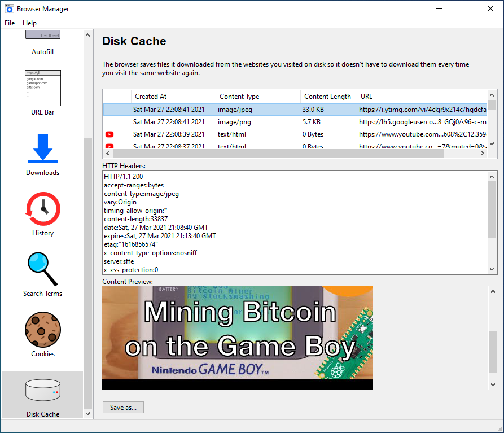Click the content-type:image/jpeg header line
The image size is (504, 433).
click(x=142, y=194)
